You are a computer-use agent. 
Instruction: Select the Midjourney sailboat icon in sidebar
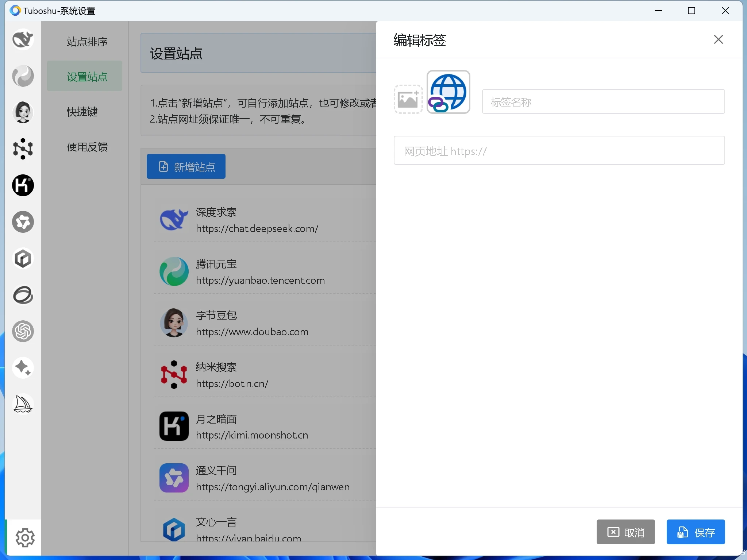click(23, 404)
